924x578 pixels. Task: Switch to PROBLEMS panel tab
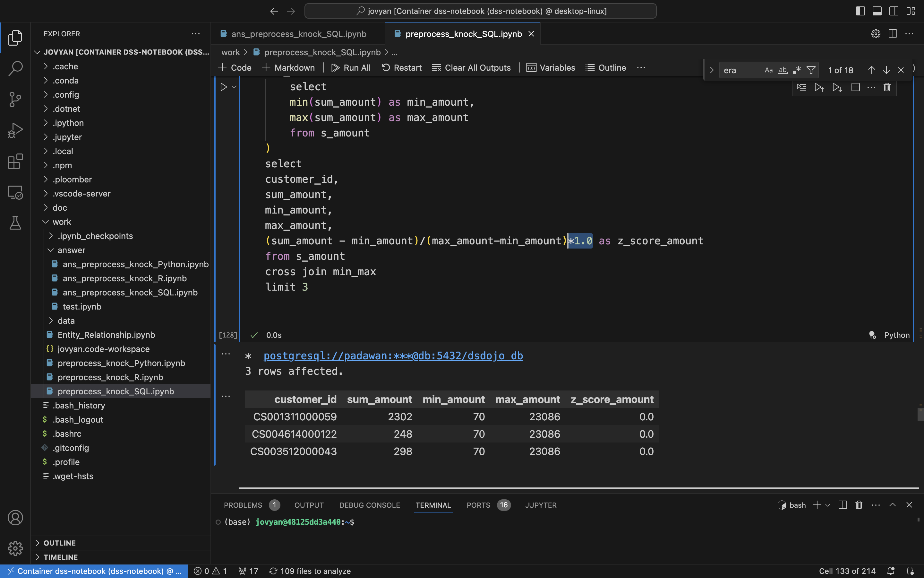(x=252, y=505)
